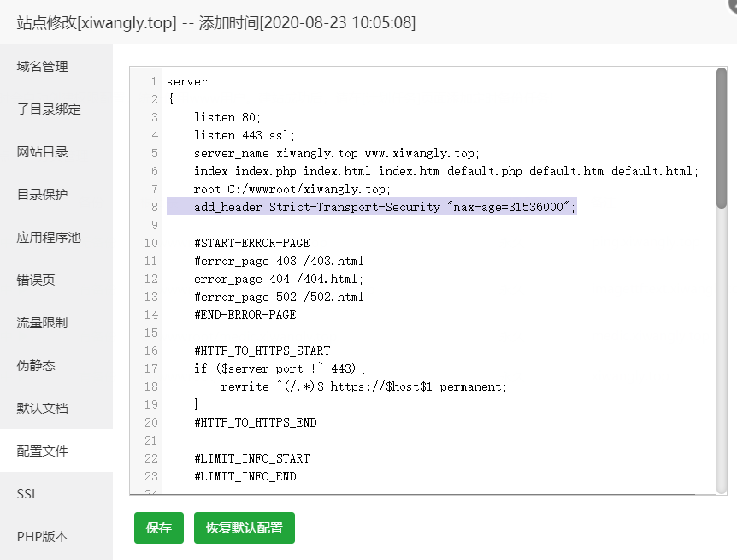Select the 默认文档 tab
This screenshot has width=737, height=560.
pyautogui.click(x=43, y=409)
